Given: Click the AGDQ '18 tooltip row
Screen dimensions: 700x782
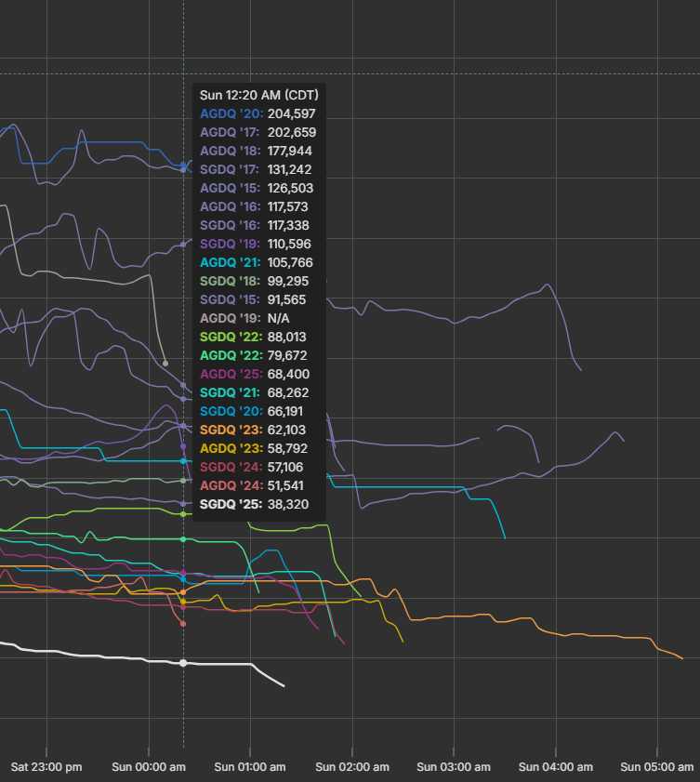Looking at the screenshot, I should pyautogui.click(x=256, y=151).
